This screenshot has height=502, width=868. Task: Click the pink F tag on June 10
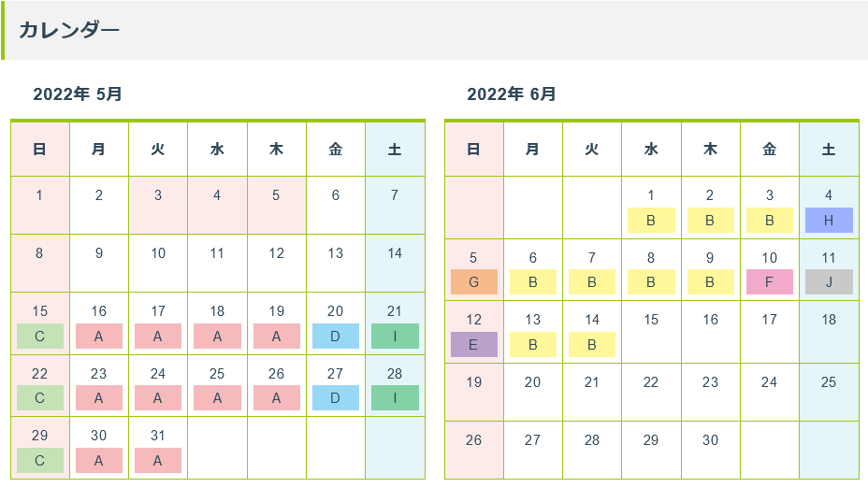pos(770,282)
